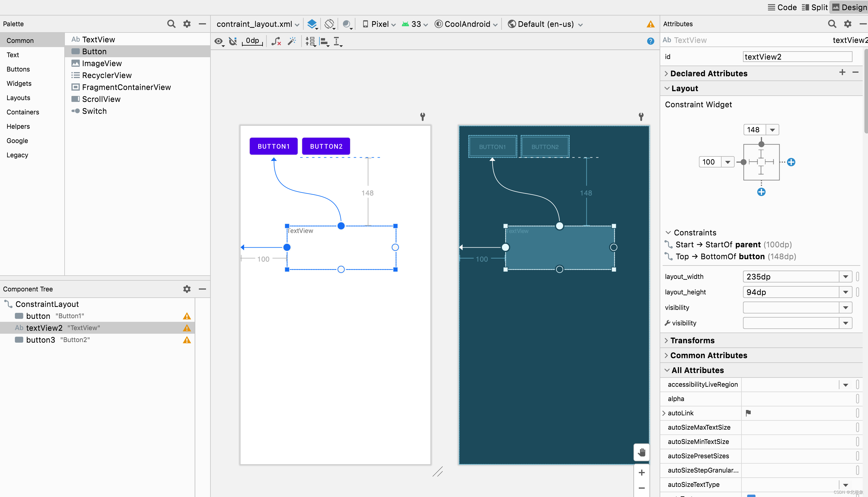Image resolution: width=868 pixels, height=497 pixels.
Task: Add bottom constraint in Constraint Widget
Action: (x=761, y=192)
